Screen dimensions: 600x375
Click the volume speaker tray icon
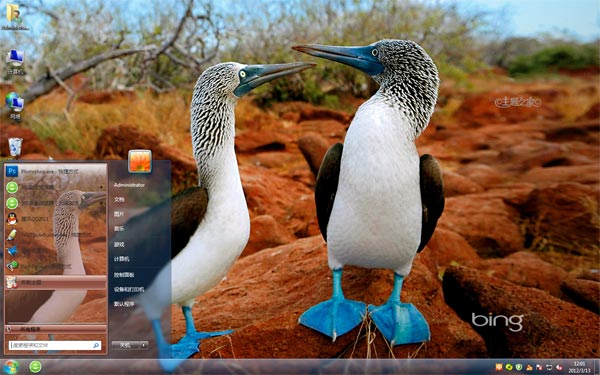tap(559, 367)
